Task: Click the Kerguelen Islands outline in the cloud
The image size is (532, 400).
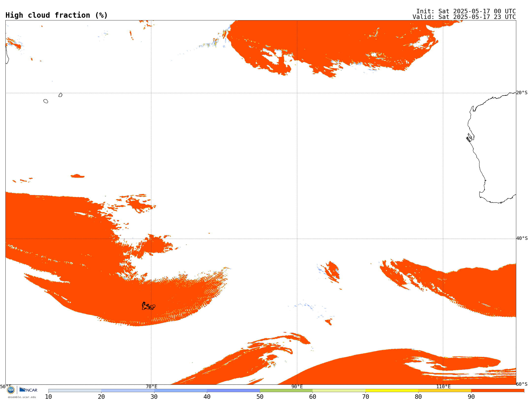Action: click(149, 306)
